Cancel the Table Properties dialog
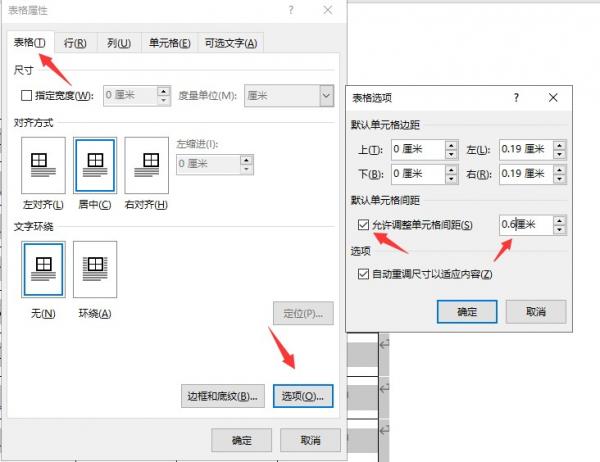Image resolution: width=600 pixels, height=462 pixels. 310,440
